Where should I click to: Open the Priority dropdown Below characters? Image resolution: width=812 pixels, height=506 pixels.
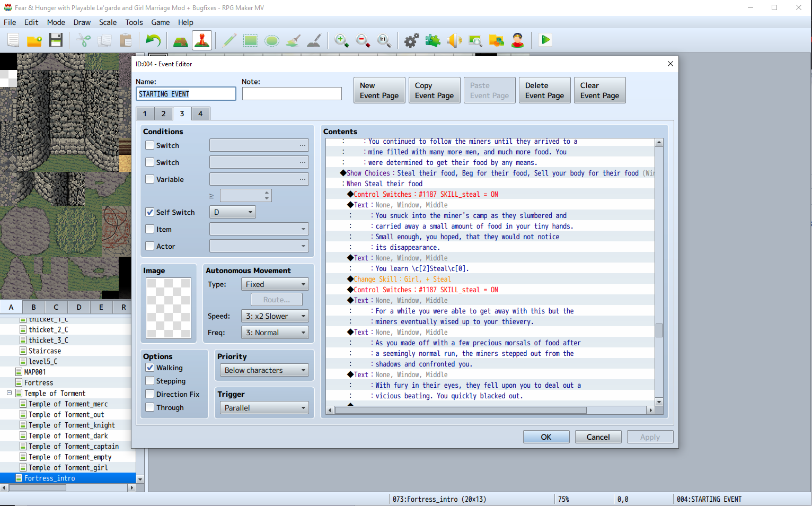tap(264, 370)
